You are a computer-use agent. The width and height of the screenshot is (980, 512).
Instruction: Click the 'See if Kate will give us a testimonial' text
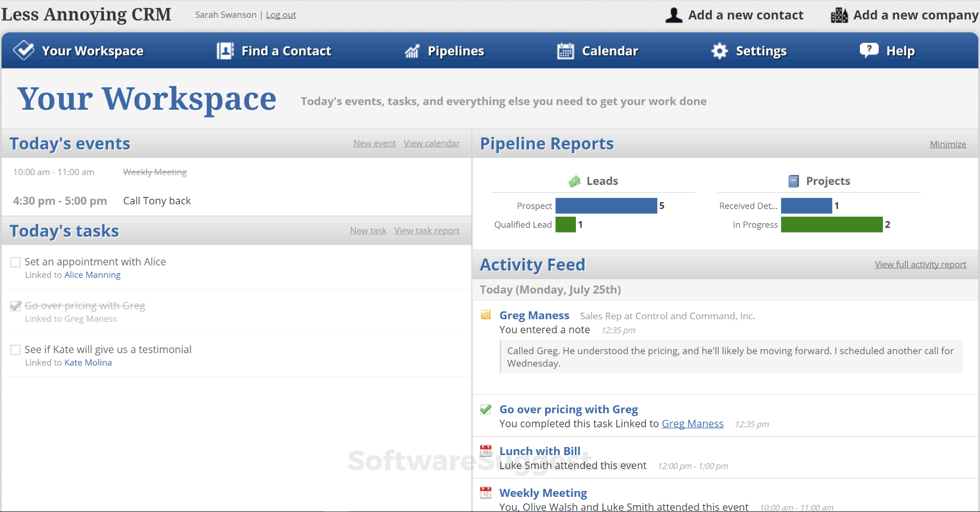pos(108,350)
